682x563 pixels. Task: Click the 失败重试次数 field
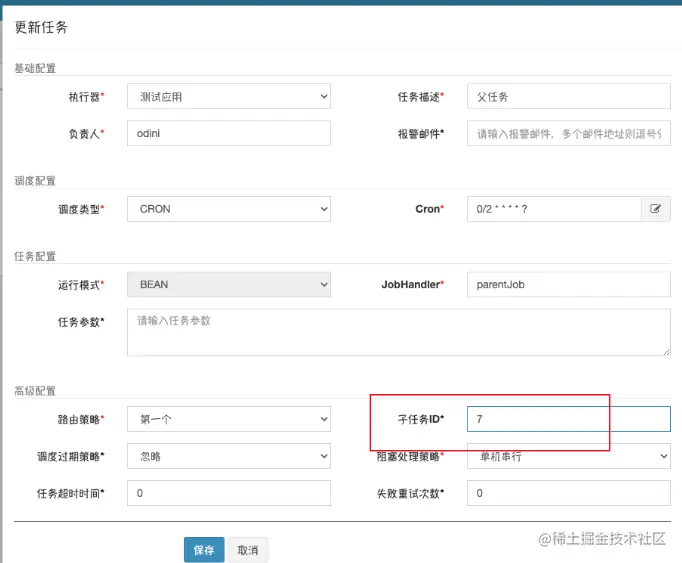pos(568,493)
